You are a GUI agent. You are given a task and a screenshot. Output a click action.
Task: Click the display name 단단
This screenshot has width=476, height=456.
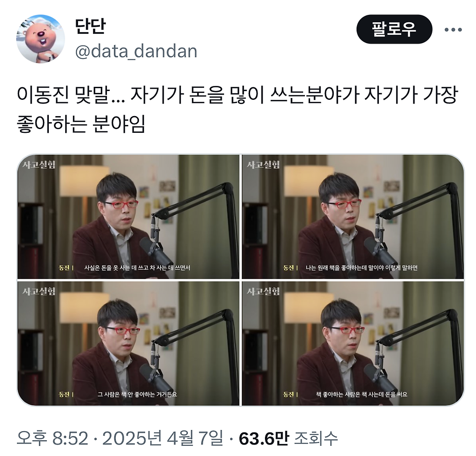tap(90, 26)
